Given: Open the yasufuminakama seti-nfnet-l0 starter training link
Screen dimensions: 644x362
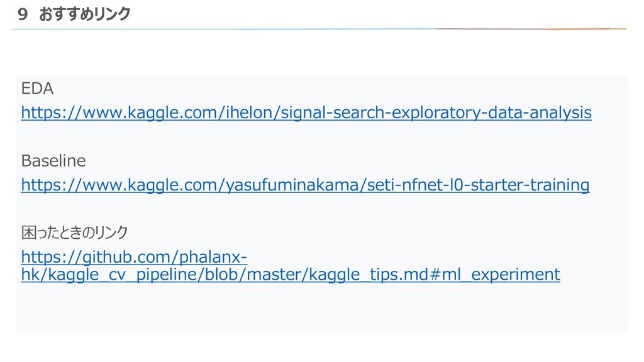Looking at the screenshot, I should (x=305, y=185).
